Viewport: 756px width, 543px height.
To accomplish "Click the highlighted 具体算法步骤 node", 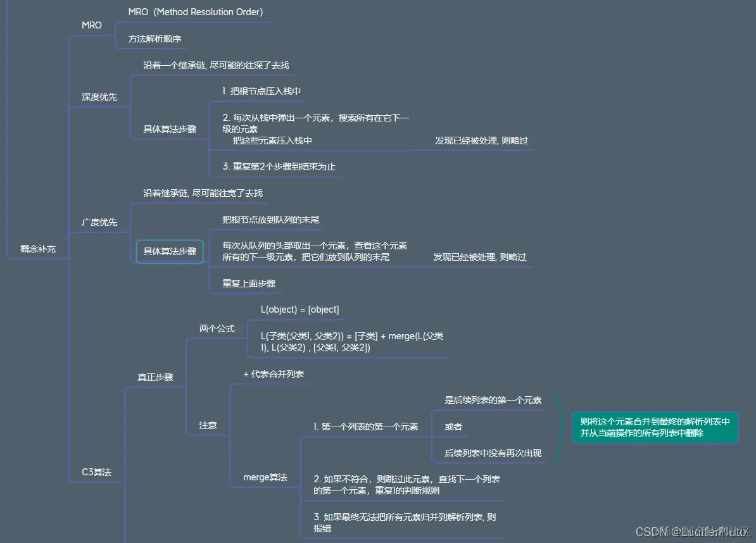I will click(x=170, y=251).
